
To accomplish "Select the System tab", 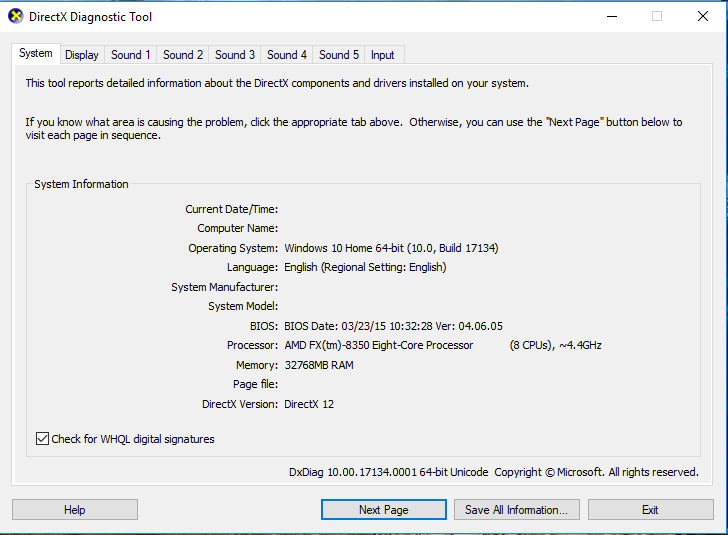I will (x=36, y=54).
